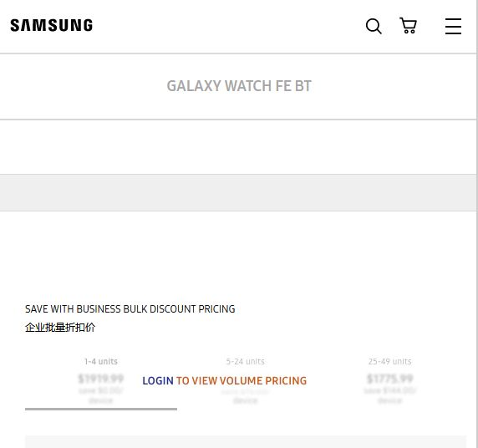Click the TO VIEW VOLUME PRICING text
This screenshot has height=448, width=478.
242,380
